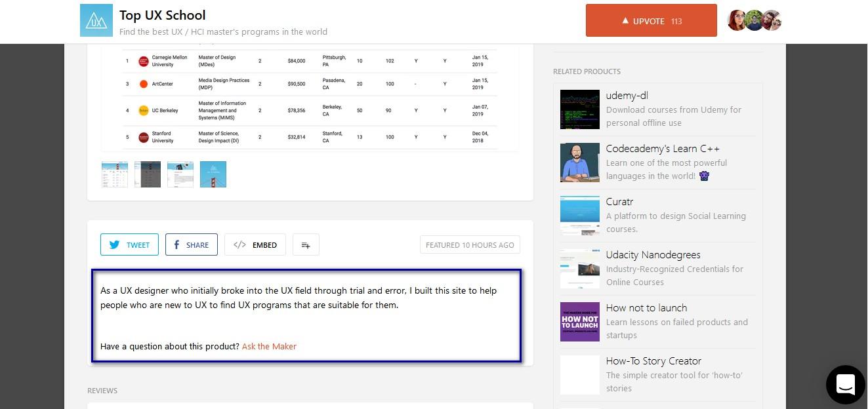Click the Pasadena, CA location cell
Screen dimensions: 868x409
(x=334, y=84)
